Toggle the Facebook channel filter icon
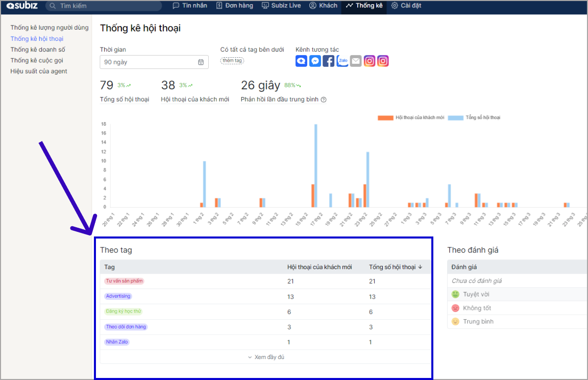 (x=329, y=61)
